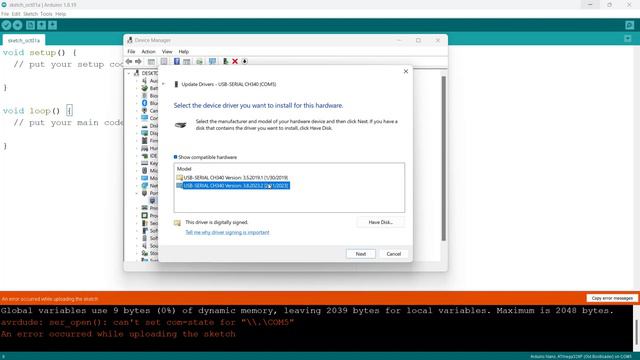
Task: Click the Arduino console output scrollbar
Action: pos(637,333)
